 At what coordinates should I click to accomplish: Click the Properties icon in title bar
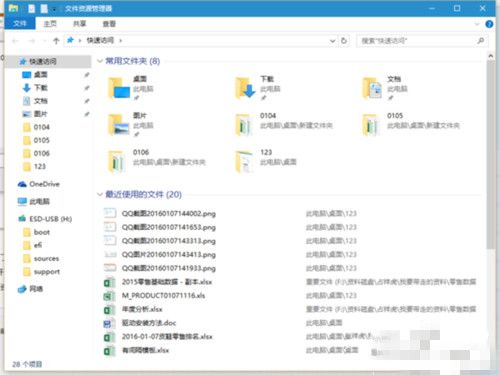point(32,9)
